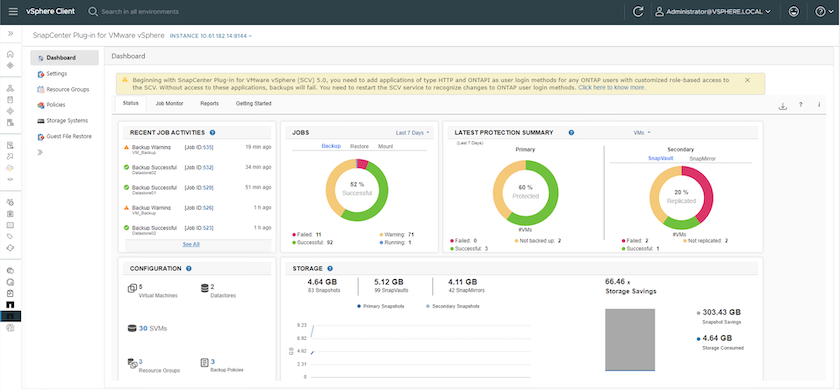
Task: Open Resource Groups in side menu
Action: pos(63,89)
